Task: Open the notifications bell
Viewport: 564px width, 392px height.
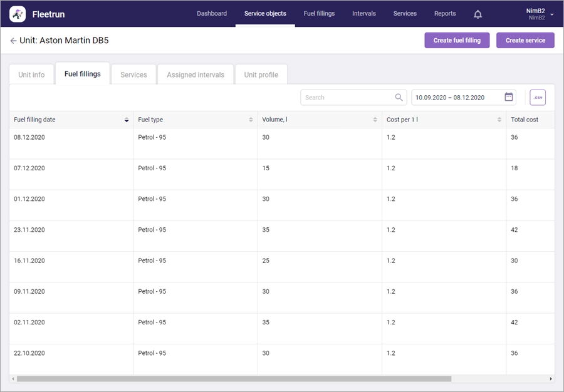Action: pyautogui.click(x=478, y=14)
